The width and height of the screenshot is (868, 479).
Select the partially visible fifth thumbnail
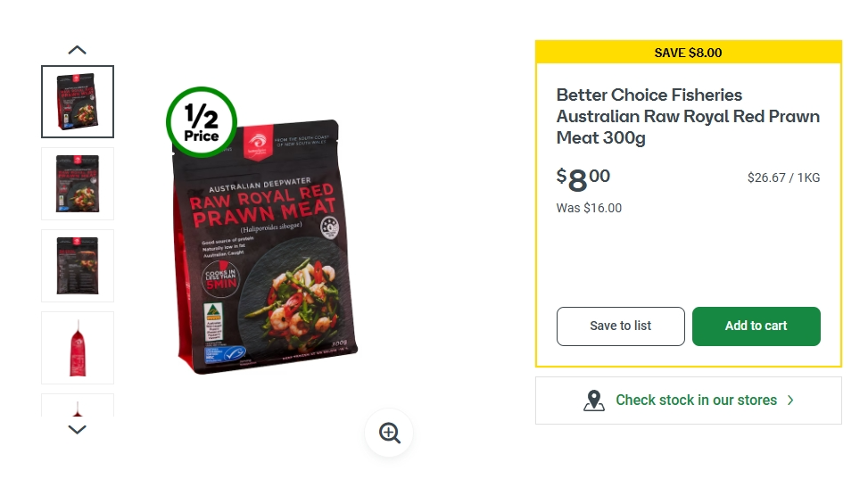click(78, 405)
